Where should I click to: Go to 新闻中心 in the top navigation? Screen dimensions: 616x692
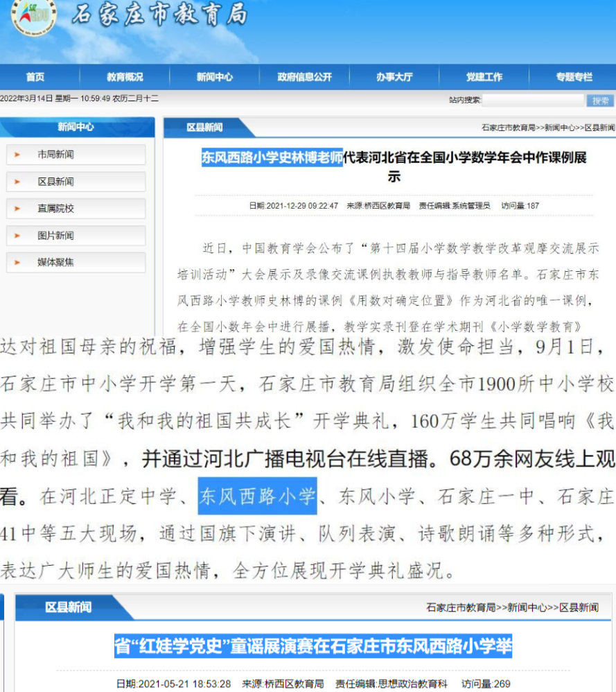pyautogui.click(x=215, y=77)
